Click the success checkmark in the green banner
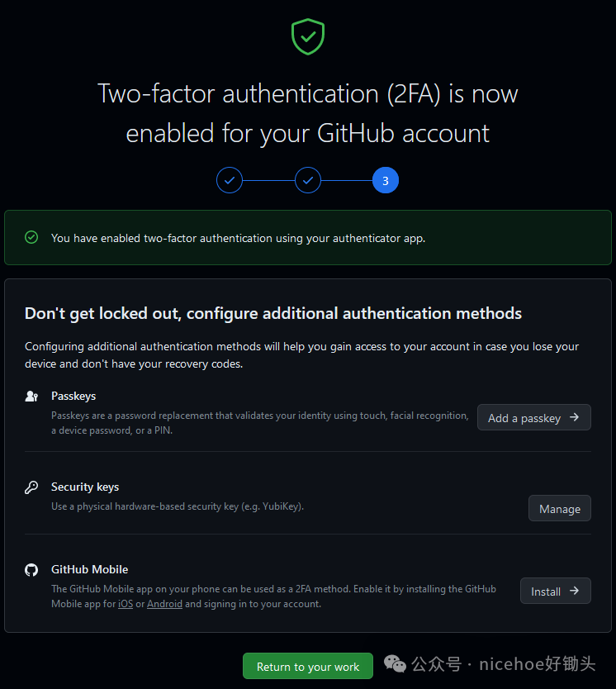 coord(31,237)
